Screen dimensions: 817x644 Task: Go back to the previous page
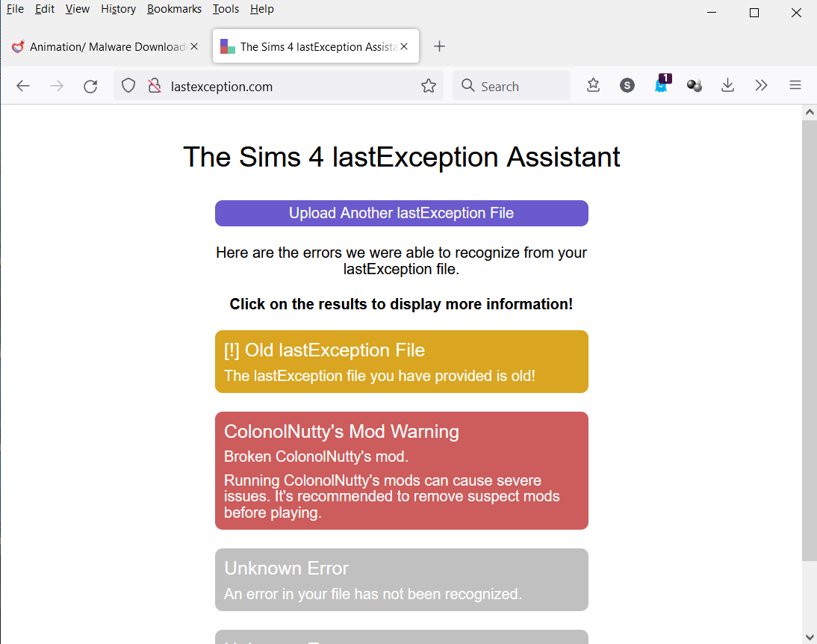[23, 86]
